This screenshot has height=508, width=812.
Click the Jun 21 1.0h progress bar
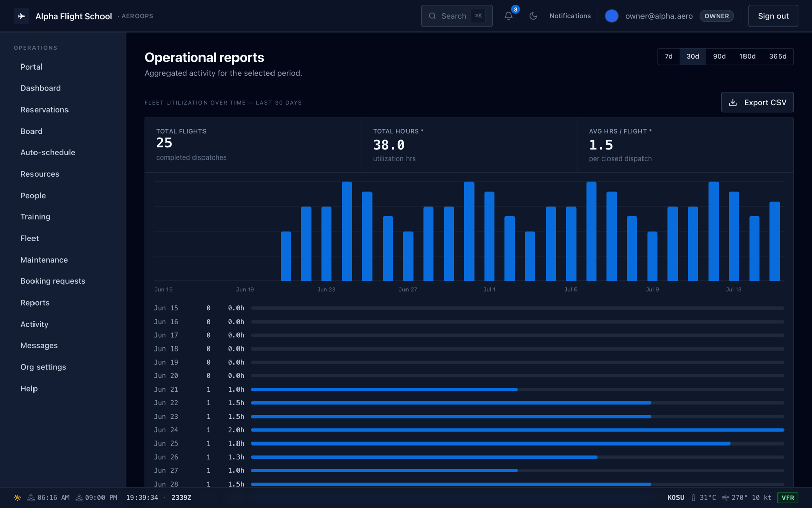(517, 390)
